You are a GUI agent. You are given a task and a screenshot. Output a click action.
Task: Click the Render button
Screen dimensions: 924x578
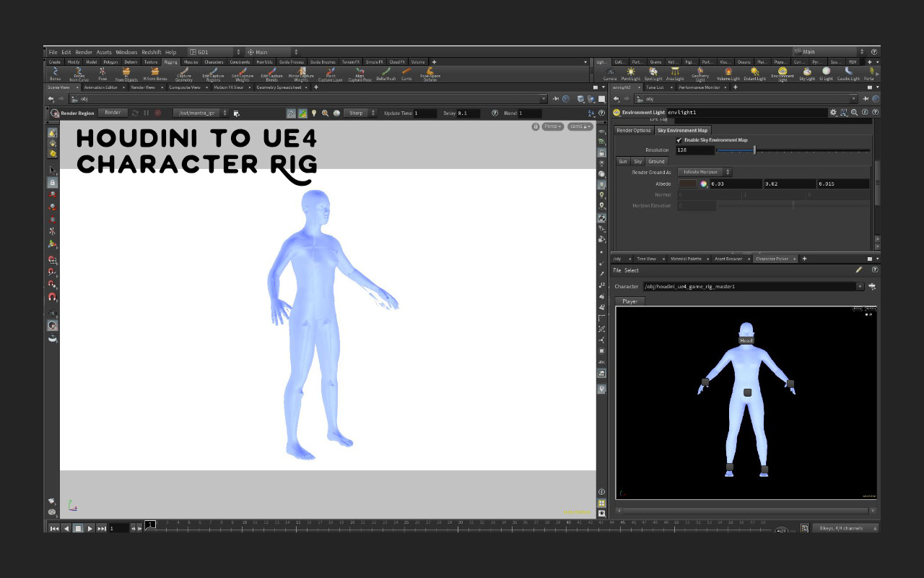[x=113, y=113]
